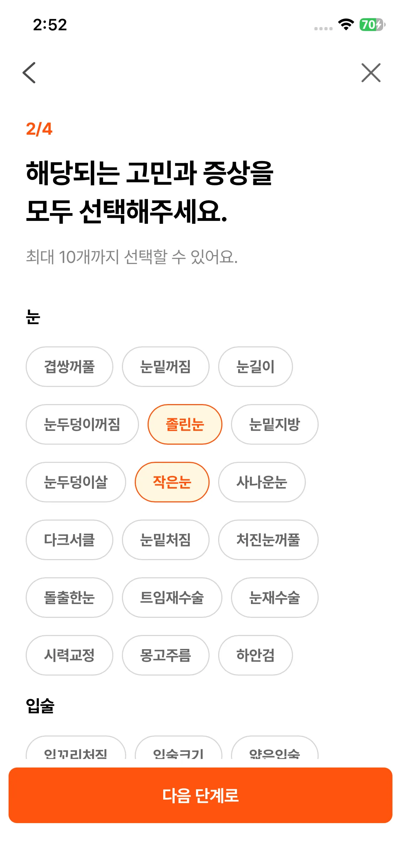Pick the 사나운눈 chip
The height and width of the screenshot is (868, 401).
click(262, 482)
